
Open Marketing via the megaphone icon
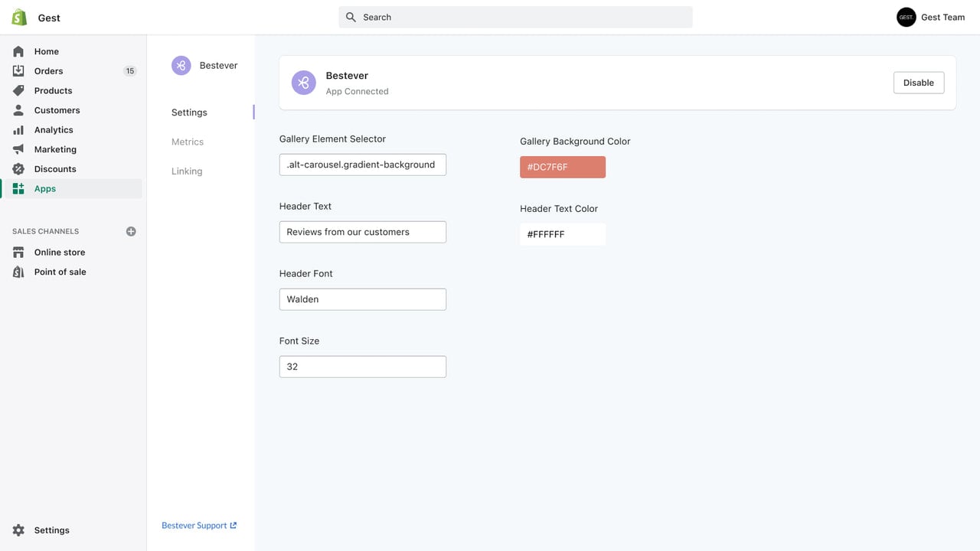point(18,149)
